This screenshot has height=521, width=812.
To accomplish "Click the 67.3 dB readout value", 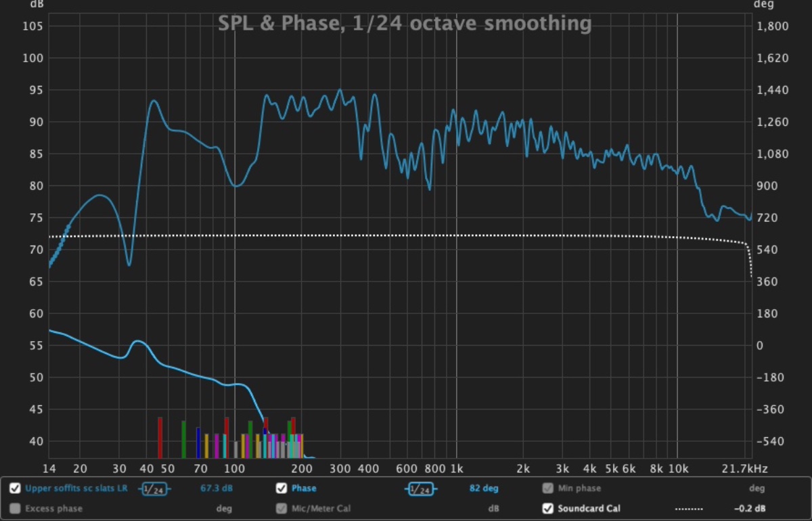I will tap(213, 489).
